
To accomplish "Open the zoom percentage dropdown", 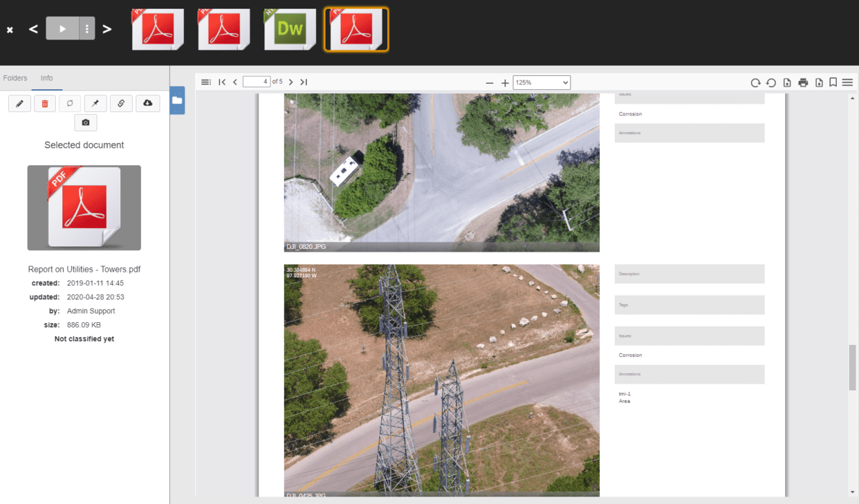I will tap(541, 82).
